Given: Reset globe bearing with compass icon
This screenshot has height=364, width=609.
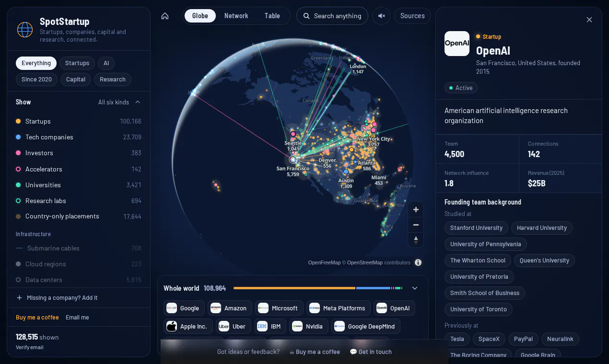Looking at the screenshot, I should point(416,239).
